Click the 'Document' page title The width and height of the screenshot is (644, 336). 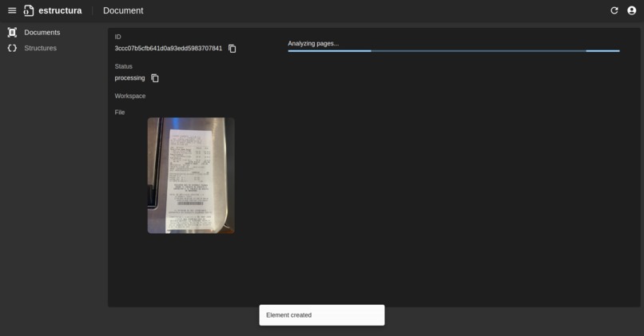point(123,10)
